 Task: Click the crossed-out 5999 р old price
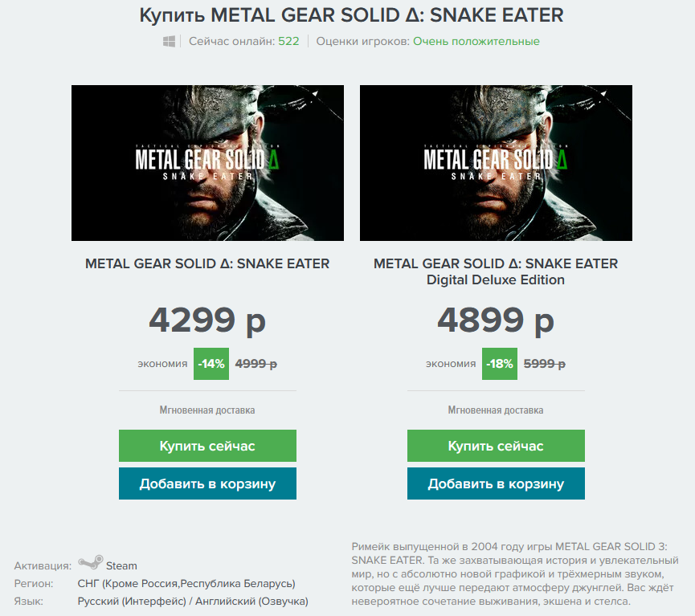544,364
